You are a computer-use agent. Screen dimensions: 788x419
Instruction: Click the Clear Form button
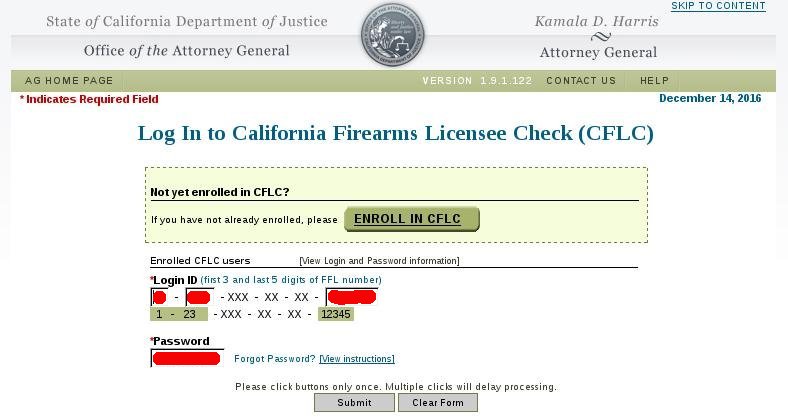(x=438, y=402)
